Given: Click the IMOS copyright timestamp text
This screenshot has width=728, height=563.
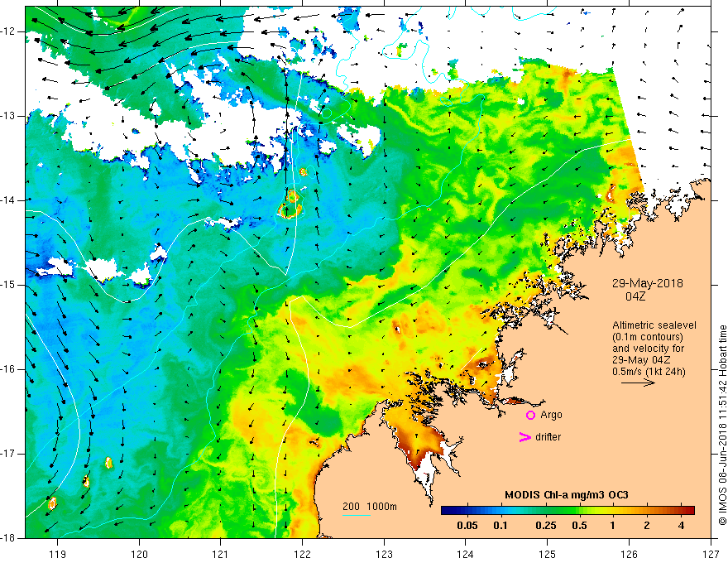Looking at the screenshot, I should pos(722,425).
